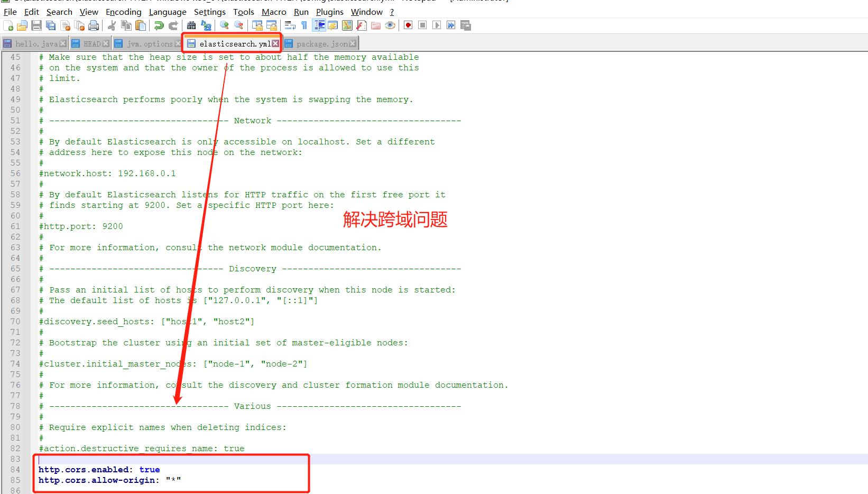Show all characters pilcrow icon
The height and width of the screenshot is (494, 868).
304,25
